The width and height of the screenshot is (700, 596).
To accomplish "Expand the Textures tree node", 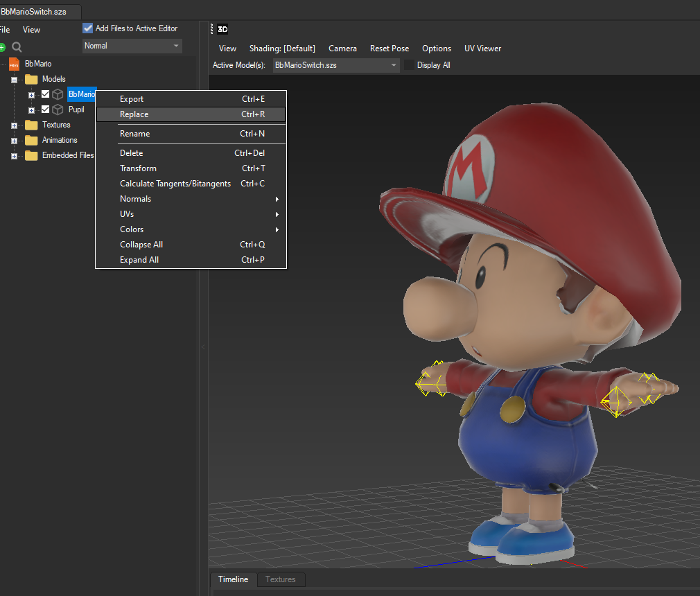I will click(14, 125).
